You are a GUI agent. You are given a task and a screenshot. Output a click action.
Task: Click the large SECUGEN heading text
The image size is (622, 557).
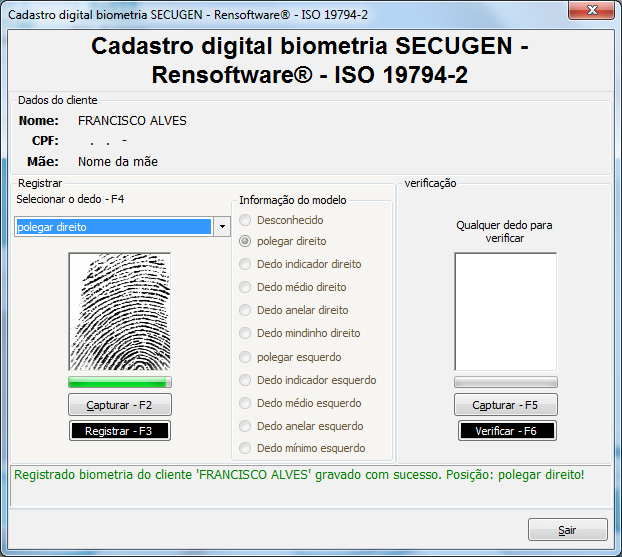click(x=310, y=60)
